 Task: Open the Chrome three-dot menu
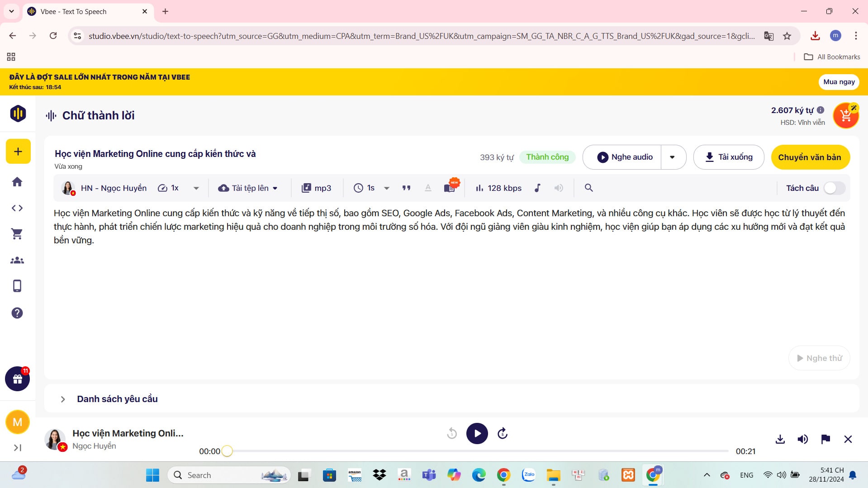[x=856, y=36]
